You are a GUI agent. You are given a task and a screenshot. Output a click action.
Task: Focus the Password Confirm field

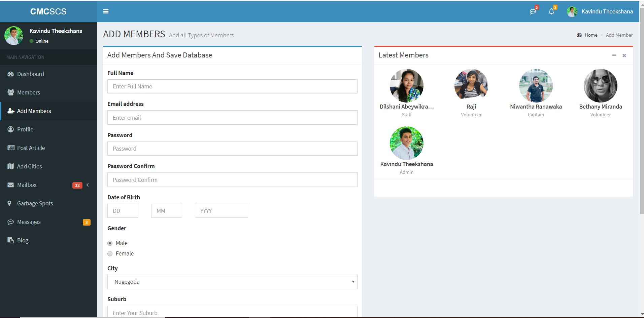tap(232, 180)
